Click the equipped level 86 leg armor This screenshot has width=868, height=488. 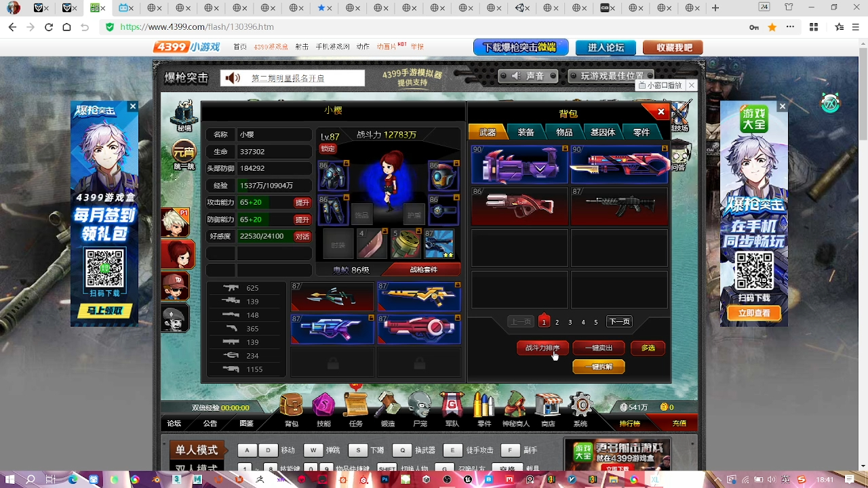click(333, 211)
